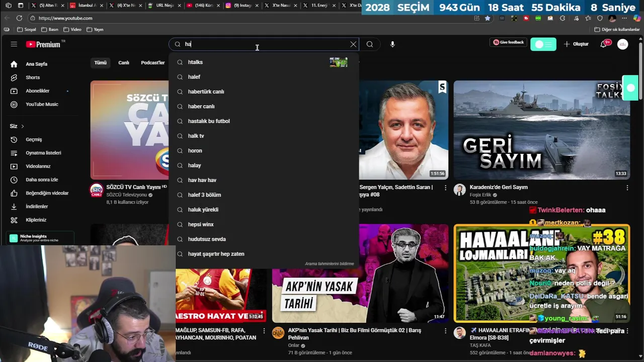Open the 'Basın' bookmarks folder
Viewport: 644px width, 362px height.
click(49, 30)
